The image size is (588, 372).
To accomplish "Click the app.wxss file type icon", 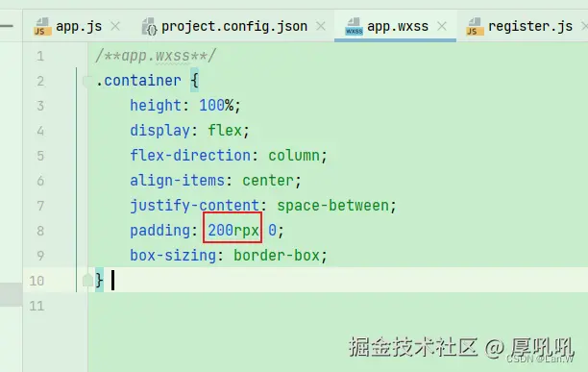I will pyautogui.click(x=354, y=27).
